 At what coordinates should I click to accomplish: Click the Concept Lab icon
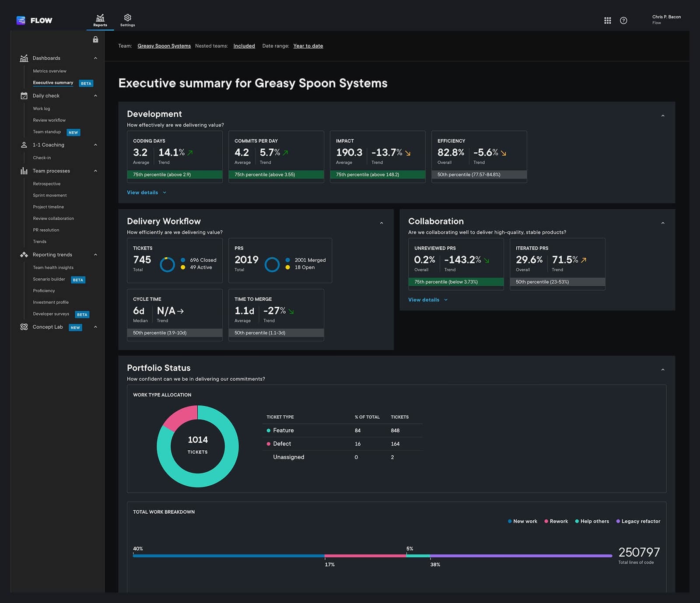[24, 327]
